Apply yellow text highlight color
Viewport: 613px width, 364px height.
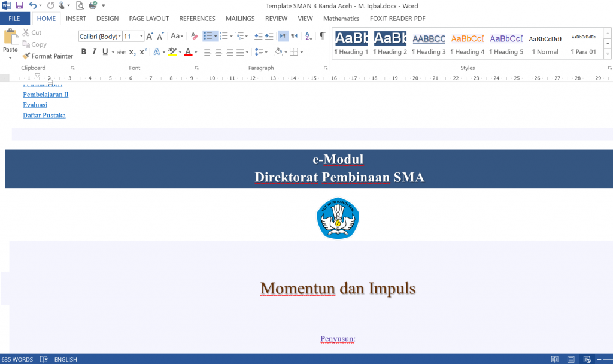(172, 51)
